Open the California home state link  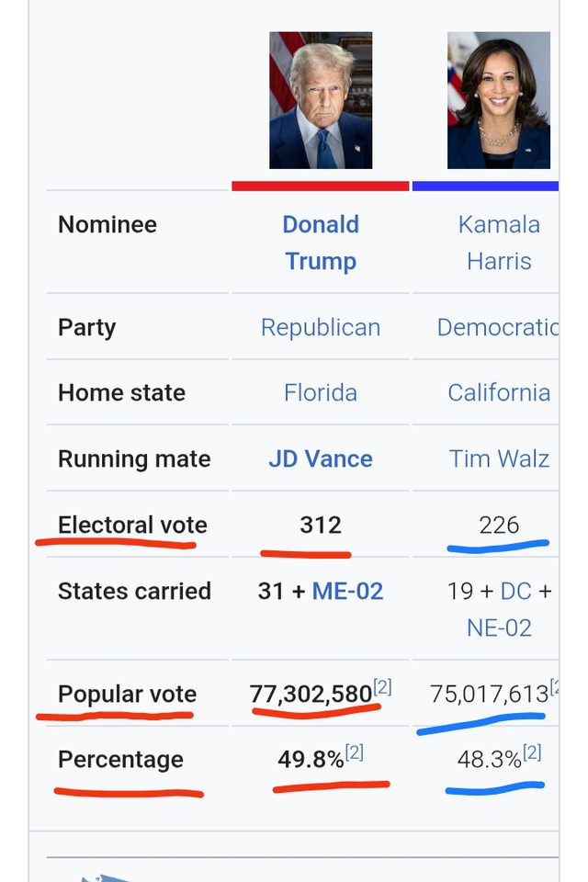coord(499,392)
